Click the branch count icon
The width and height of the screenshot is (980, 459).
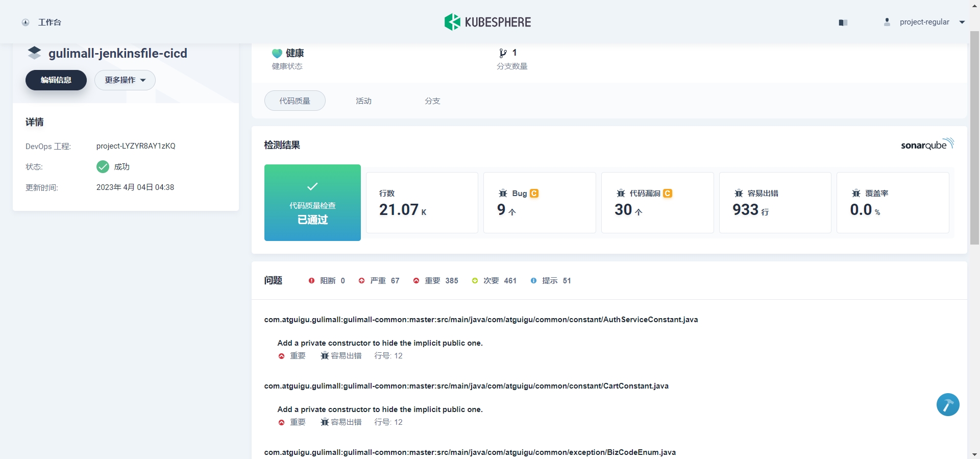[x=503, y=53]
